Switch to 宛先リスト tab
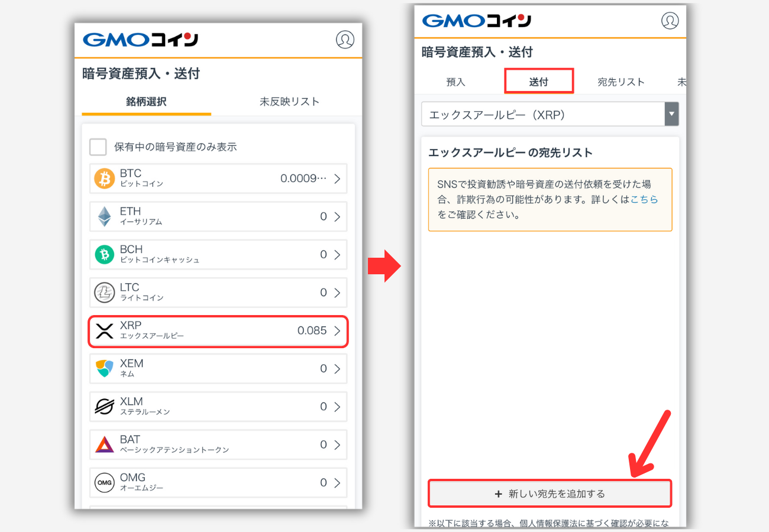Screen dimensions: 769x532 [621, 82]
